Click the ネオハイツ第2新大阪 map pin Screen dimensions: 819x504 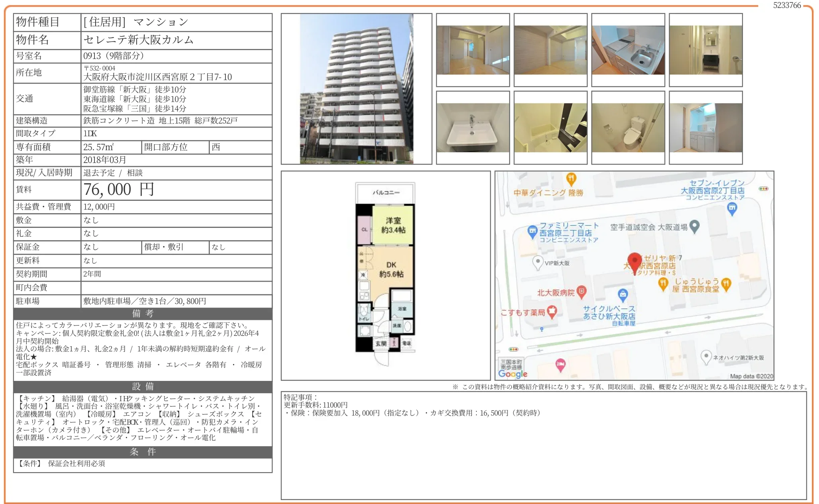pos(706,356)
